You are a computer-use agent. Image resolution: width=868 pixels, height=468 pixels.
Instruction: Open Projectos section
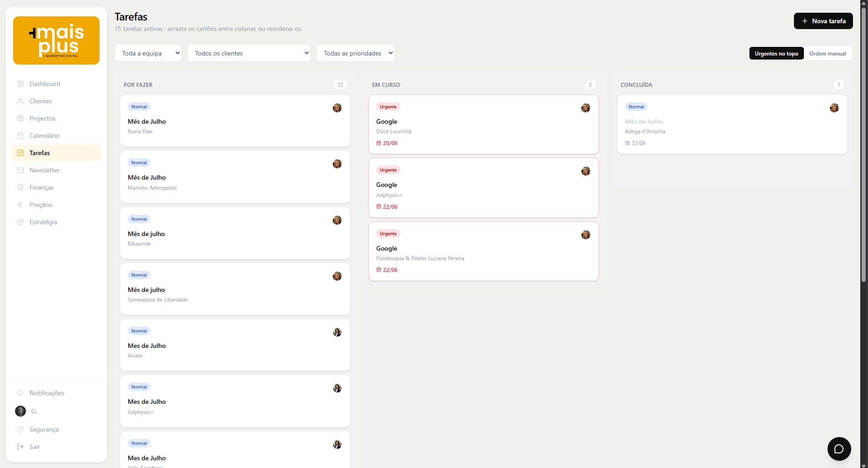56,118
